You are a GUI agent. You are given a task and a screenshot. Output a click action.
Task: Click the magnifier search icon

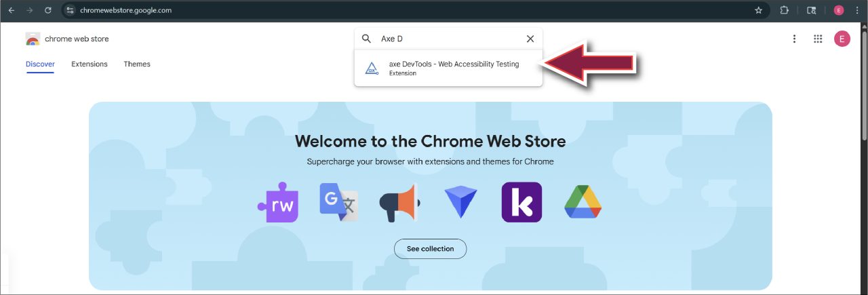pos(366,39)
